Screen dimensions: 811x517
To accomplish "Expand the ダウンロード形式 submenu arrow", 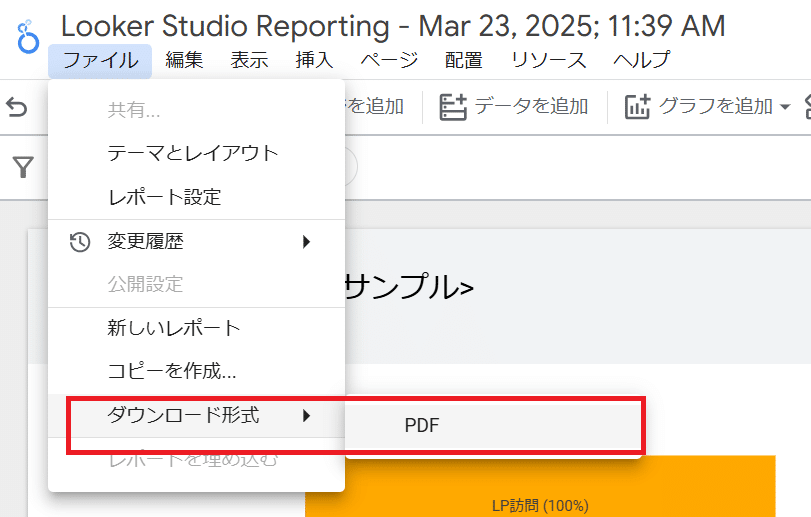I will click(307, 416).
